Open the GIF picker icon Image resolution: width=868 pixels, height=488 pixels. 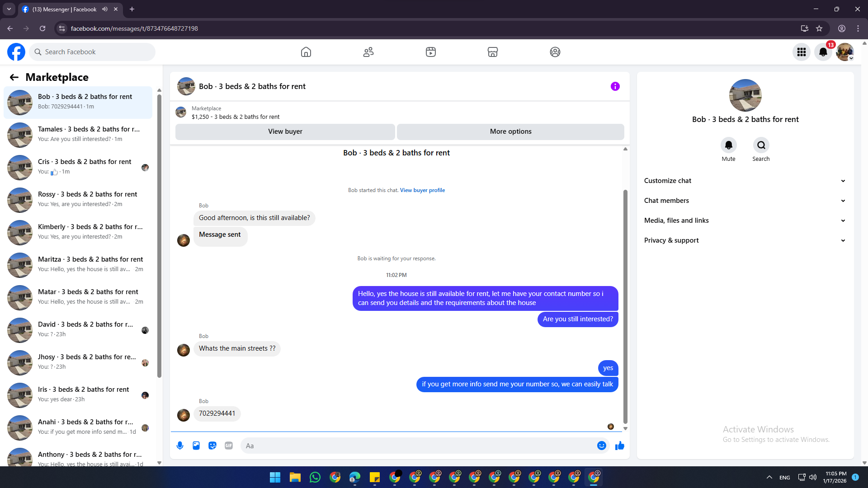[x=229, y=446]
